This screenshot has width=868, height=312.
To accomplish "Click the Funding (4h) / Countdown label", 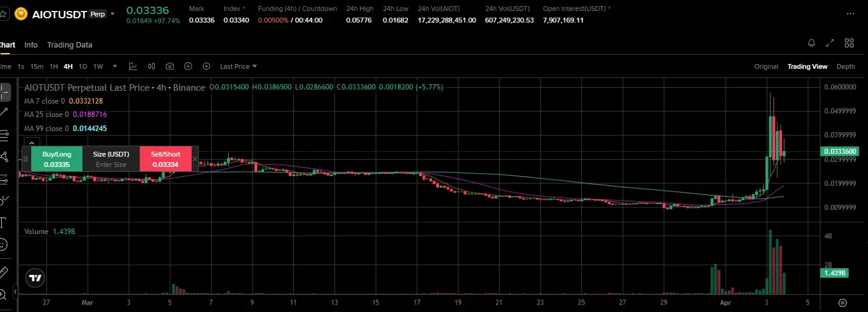I will point(297,9).
